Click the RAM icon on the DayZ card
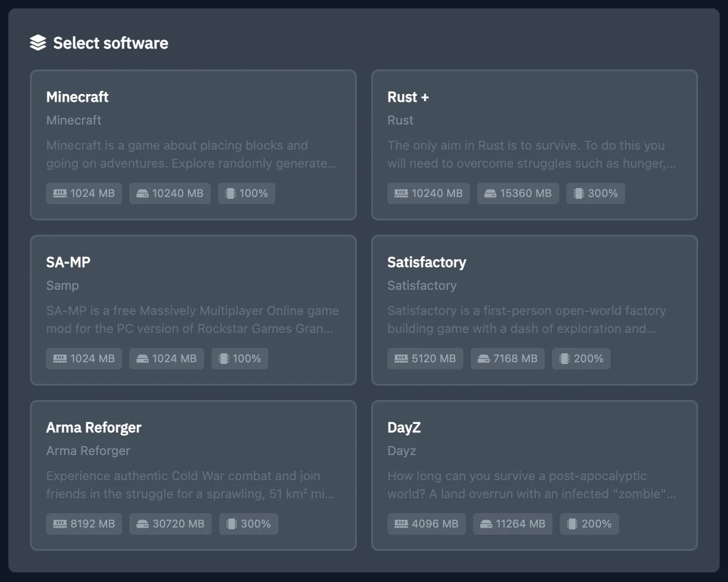Screen dimensions: 728x582 (x=402, y=523)
